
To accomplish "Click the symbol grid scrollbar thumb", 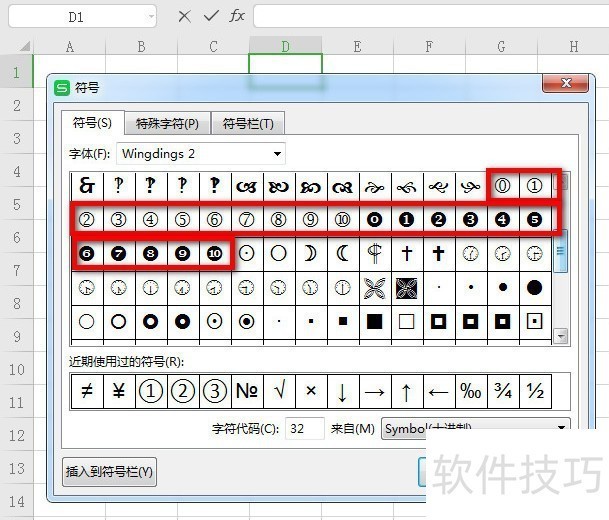I will (560, 251).
